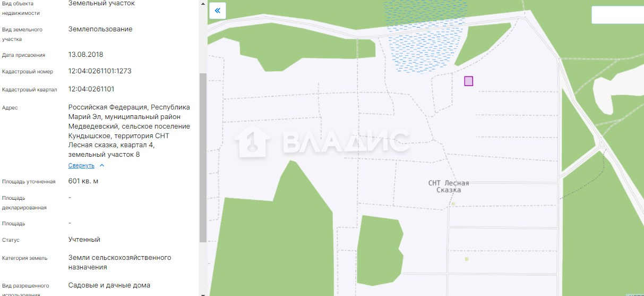Click the status value Учтенный
Screen dimensions: 644x296
click(84, 240)
